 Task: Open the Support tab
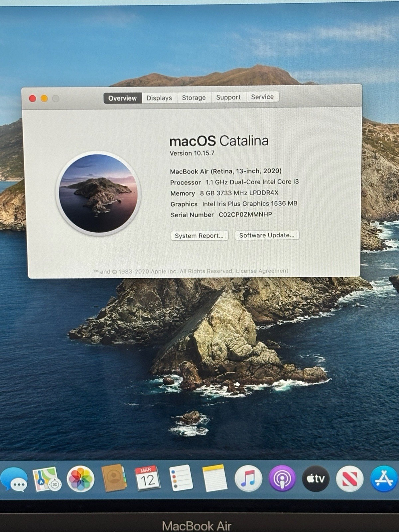pyautogui.click(x=228, y=97)
